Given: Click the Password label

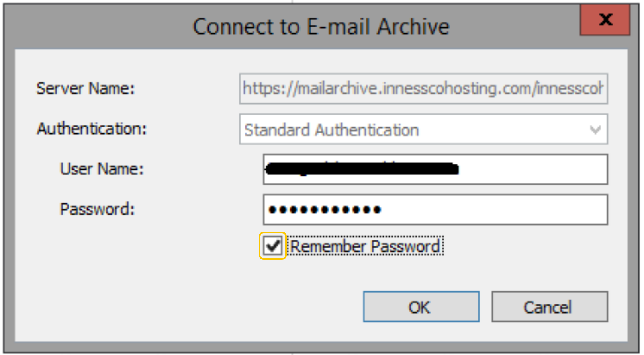Looking at the screenshot, I should tap(97, 209).
